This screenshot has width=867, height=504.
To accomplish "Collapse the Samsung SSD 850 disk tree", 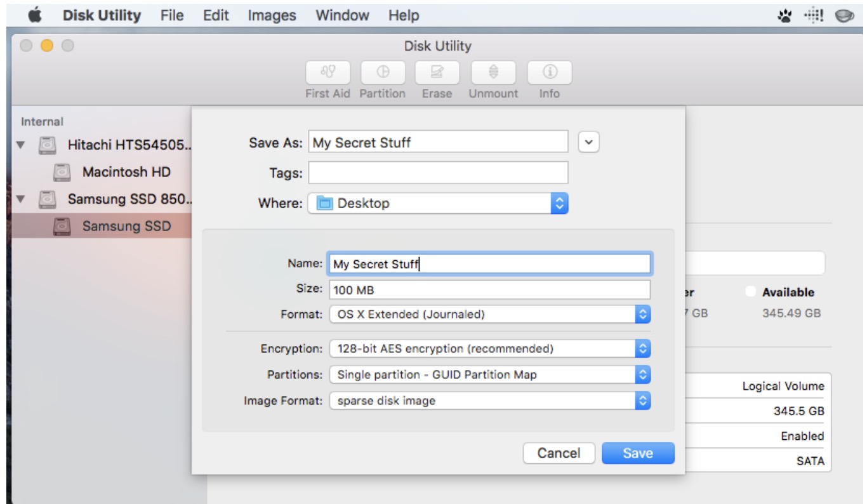I will point(22,199).
